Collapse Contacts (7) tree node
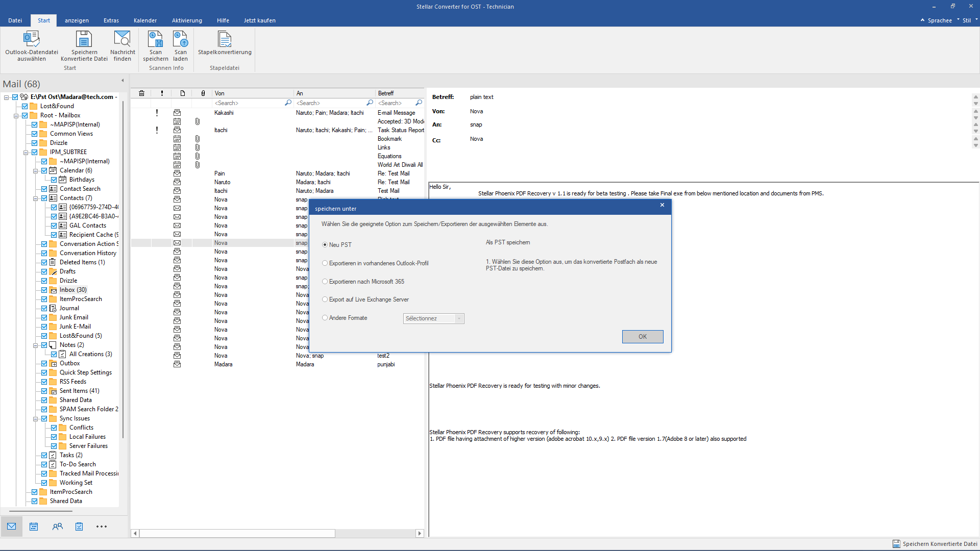 (35, 198)
